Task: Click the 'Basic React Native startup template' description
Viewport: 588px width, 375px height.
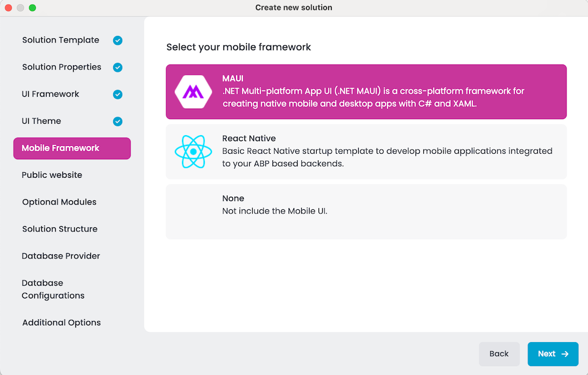Action: tap(387, 157)
